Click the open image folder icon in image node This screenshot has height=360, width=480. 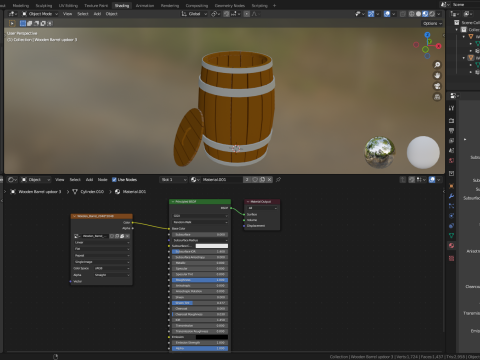(122, 236)
